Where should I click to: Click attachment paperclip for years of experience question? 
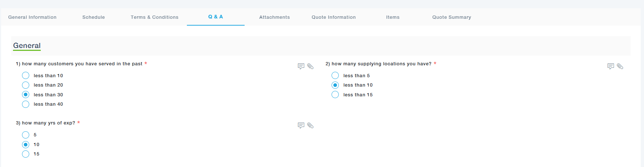tap(310, 126)
